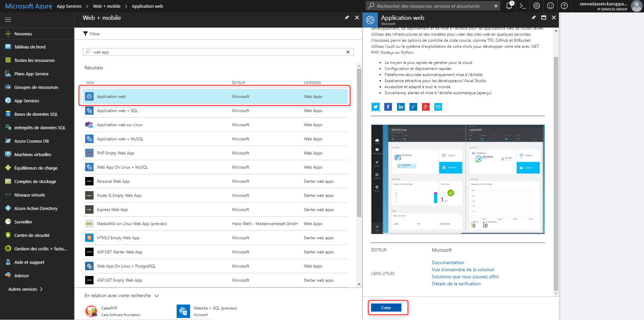The width and height of the screenshot is (644, 320).
Task: Select Express Web App row
Action: tap(215, 210)
